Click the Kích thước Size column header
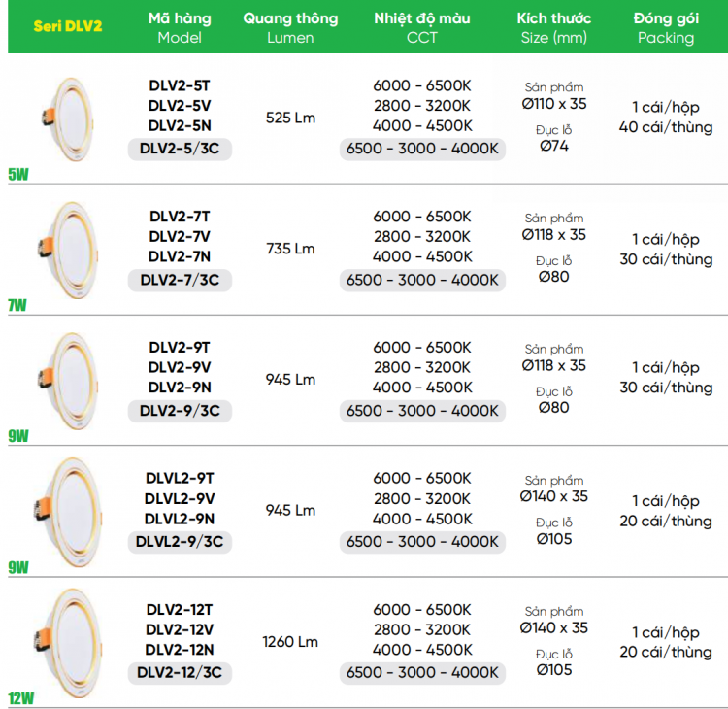 [x=554, y=27]
